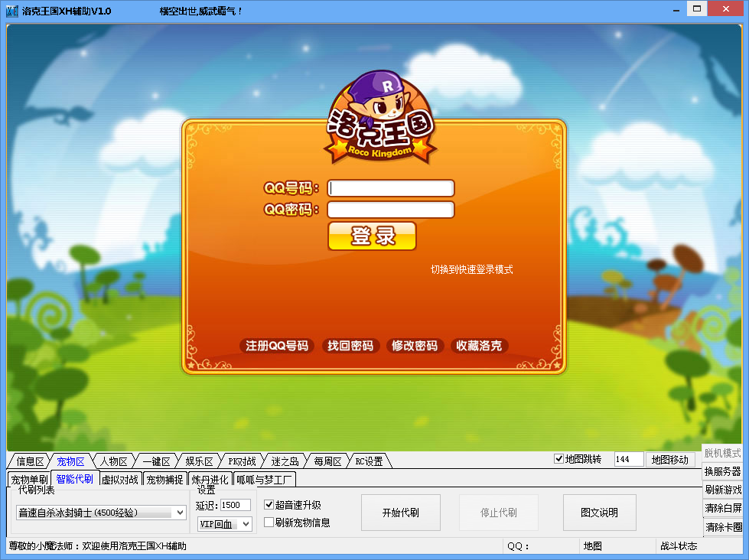The image size is (749, 560).
Task: Expand the 代刷列表 dropdown 音速自杀冰封骑士
Action: pyautogui.click(x=101, y=513)
